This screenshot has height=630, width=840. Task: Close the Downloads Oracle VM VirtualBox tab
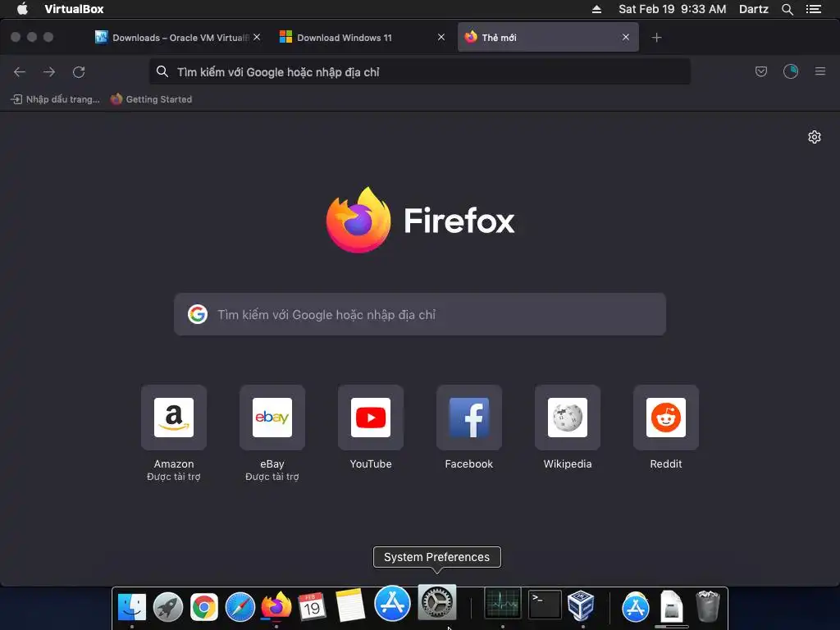point(257,37)
